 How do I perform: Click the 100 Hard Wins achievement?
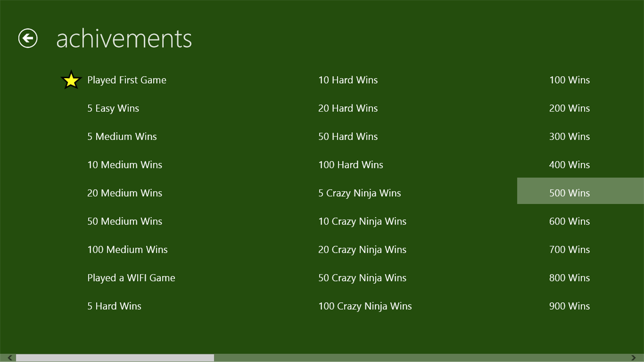pyautogui.click(x=350, y=164)
